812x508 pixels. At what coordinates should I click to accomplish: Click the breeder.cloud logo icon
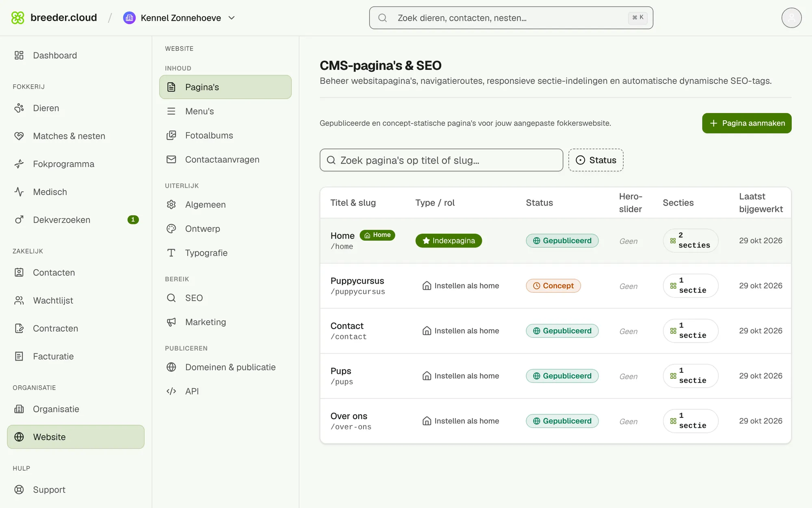click(18, 18)
